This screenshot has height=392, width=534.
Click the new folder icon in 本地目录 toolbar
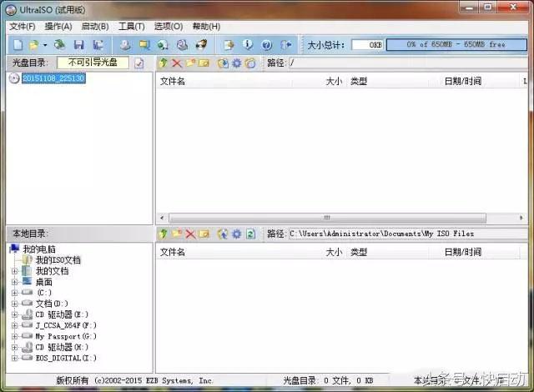pyautogui.click(x=177, y=234)
